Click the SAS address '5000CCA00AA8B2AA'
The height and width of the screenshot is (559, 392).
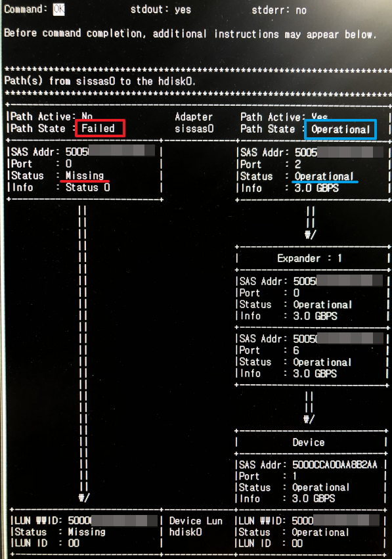(335, 464)
